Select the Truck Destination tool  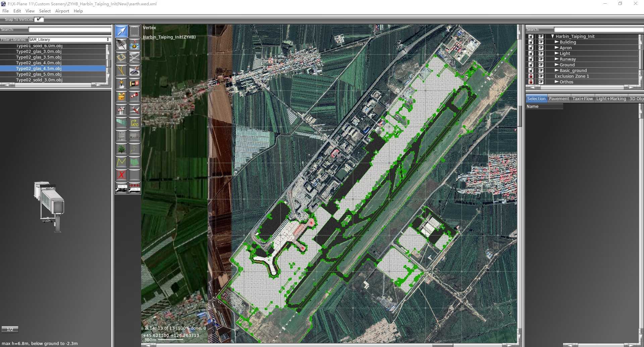[134, 188]
